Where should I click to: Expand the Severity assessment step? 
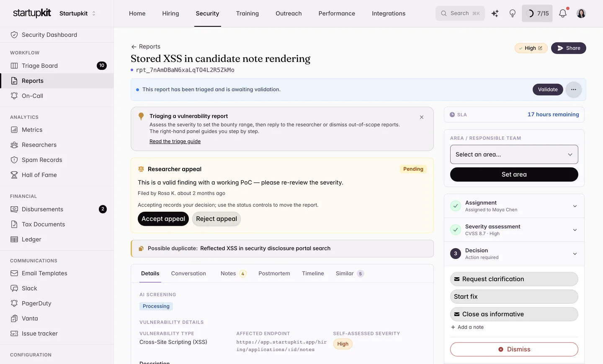pos(514,230)
